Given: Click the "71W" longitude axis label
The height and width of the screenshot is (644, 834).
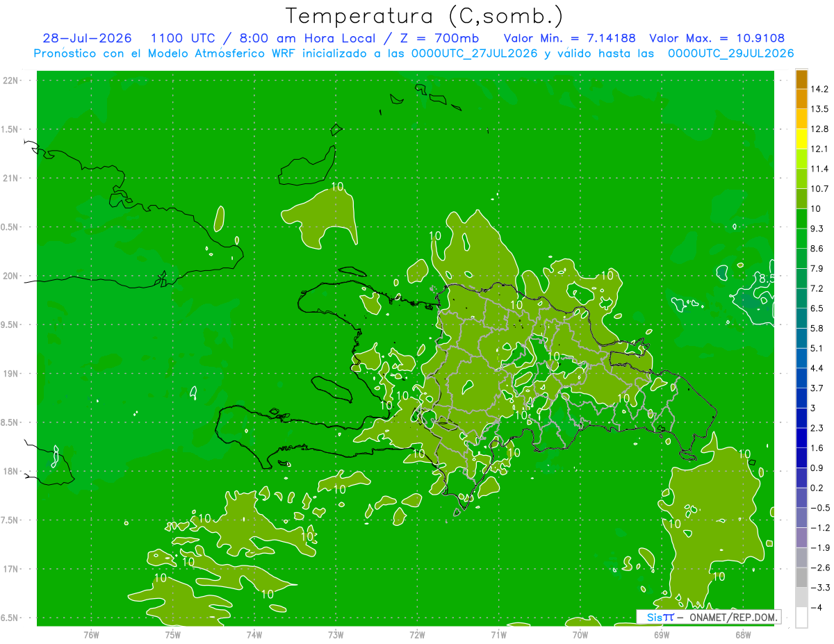Looking at the screenshot, I should point(498,634).
